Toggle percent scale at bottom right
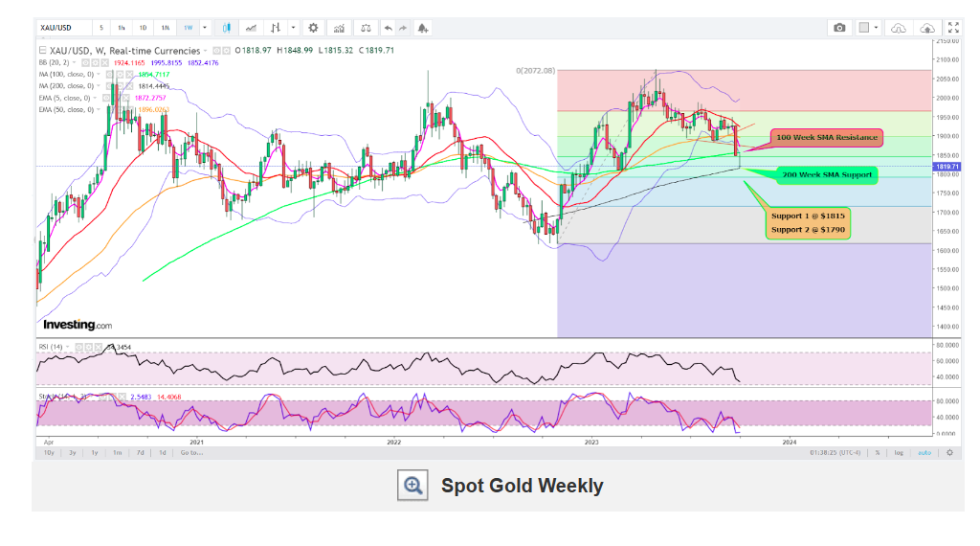The image size is (980, 546). click(877, 452)
